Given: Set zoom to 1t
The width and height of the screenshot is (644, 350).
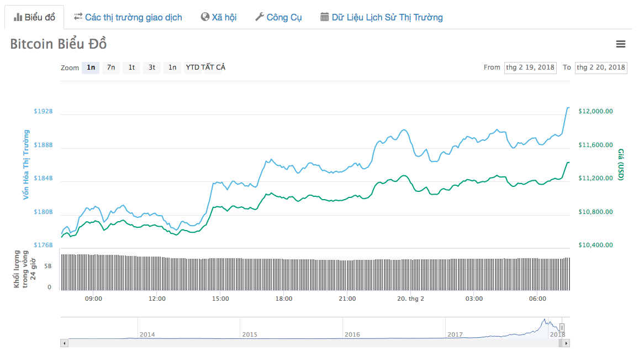Looking at the screenshot, I should 132,67.
